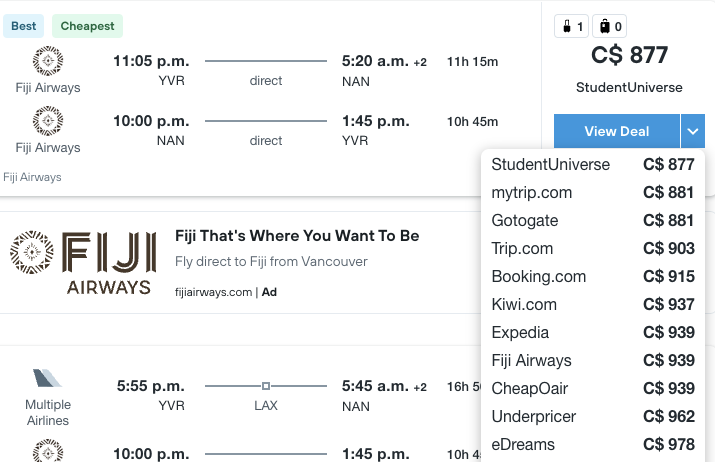Screen dimensions: 715x462
Task: Click the large Fiji Airways ad logo
Action: point(83,262)
